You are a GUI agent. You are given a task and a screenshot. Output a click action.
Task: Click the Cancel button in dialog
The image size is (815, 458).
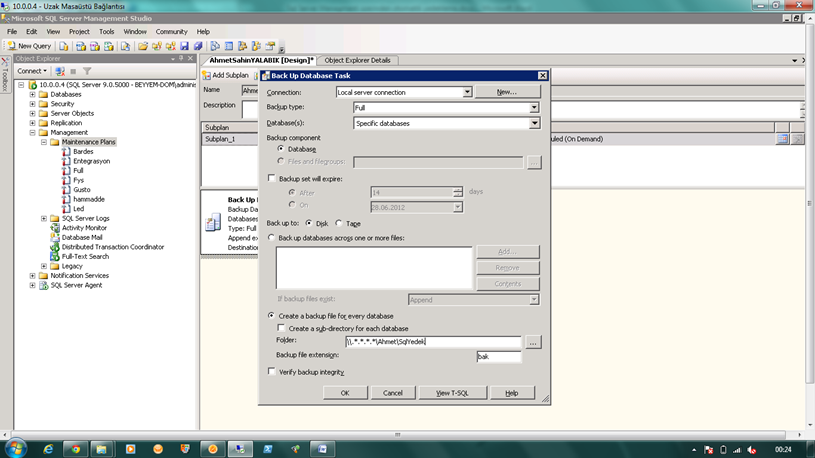coord(393,393)
